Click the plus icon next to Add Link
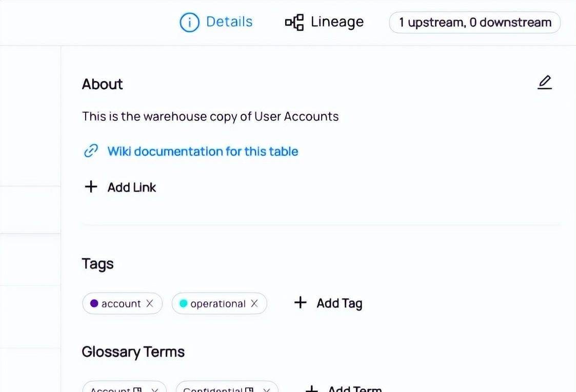Image resolution: width=576 pixels, height=392 pixels. coord(91,187)
